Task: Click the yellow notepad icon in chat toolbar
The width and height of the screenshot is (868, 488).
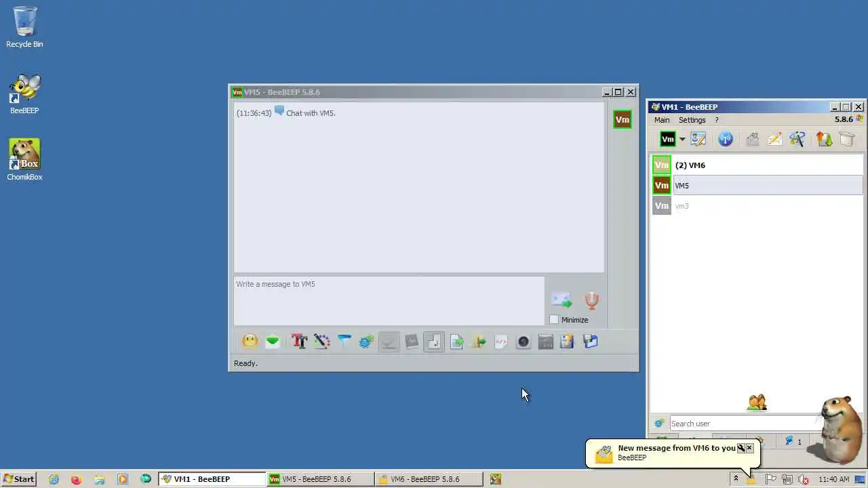Action: tap(568, 342)
